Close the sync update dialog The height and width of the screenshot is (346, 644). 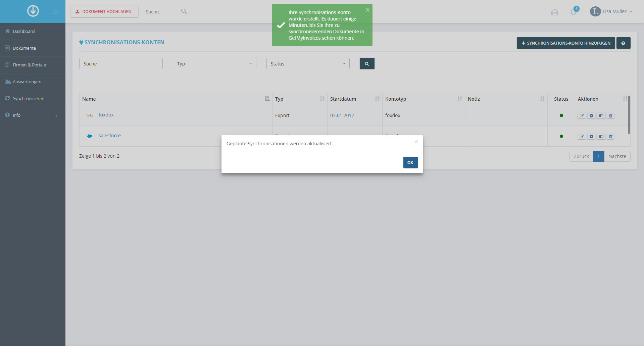pyautogui.click(x=416, y=142)
